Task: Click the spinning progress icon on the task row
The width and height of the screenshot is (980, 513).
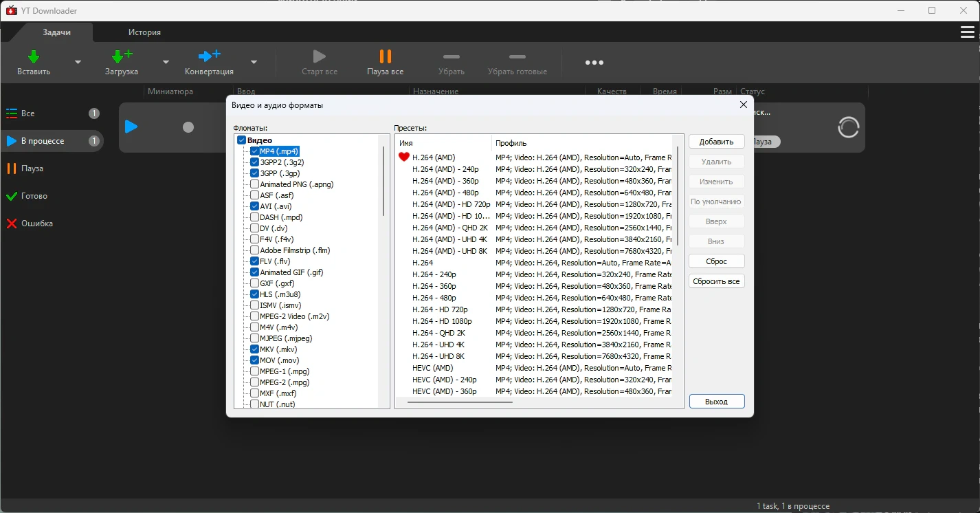Action: (x=849, y=127)
